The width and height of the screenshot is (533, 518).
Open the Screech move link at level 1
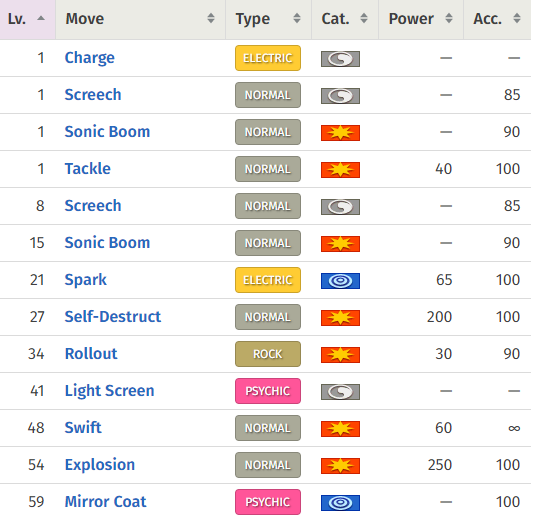(93, 95)
